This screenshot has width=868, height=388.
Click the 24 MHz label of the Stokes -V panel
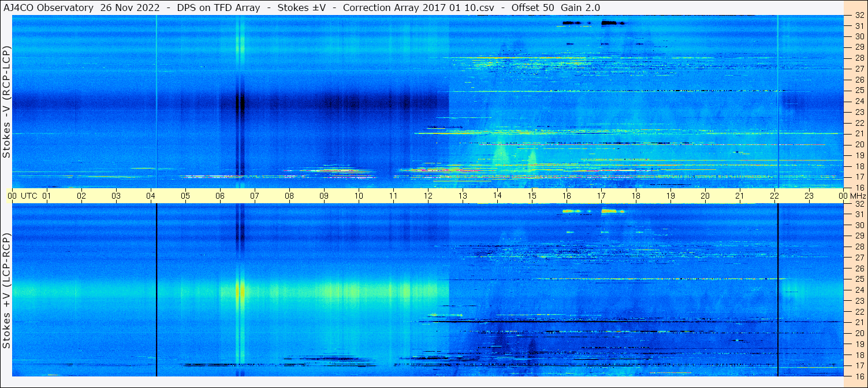[859, 101]
